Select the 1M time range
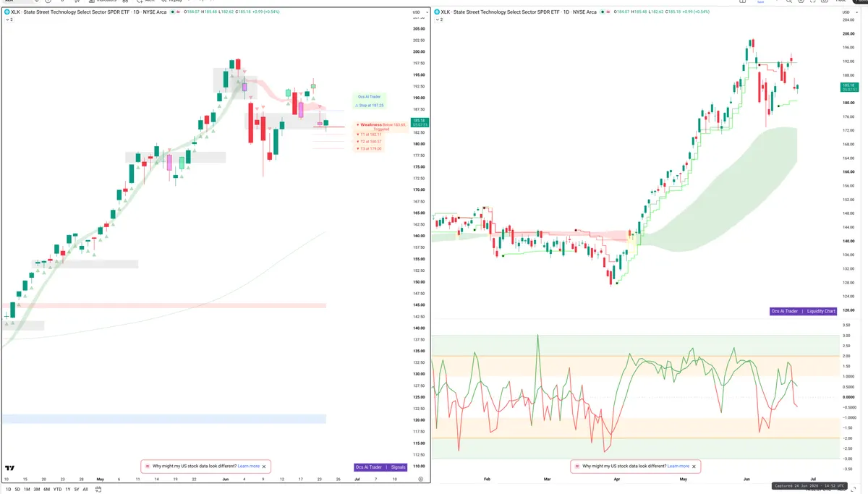 (x=27, y=490)
